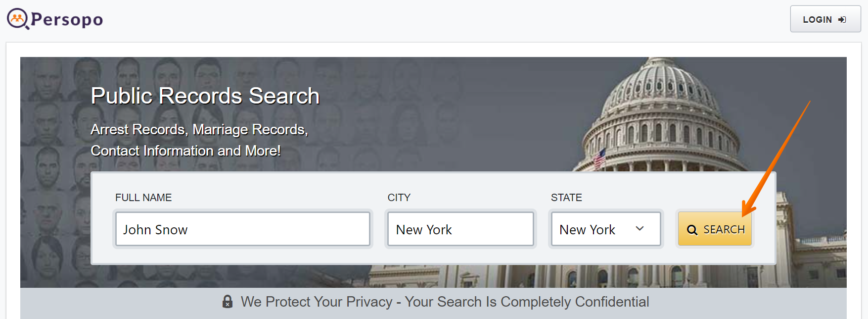
Task: Open the State dropdown showing New York
Action: pos(606,229)
